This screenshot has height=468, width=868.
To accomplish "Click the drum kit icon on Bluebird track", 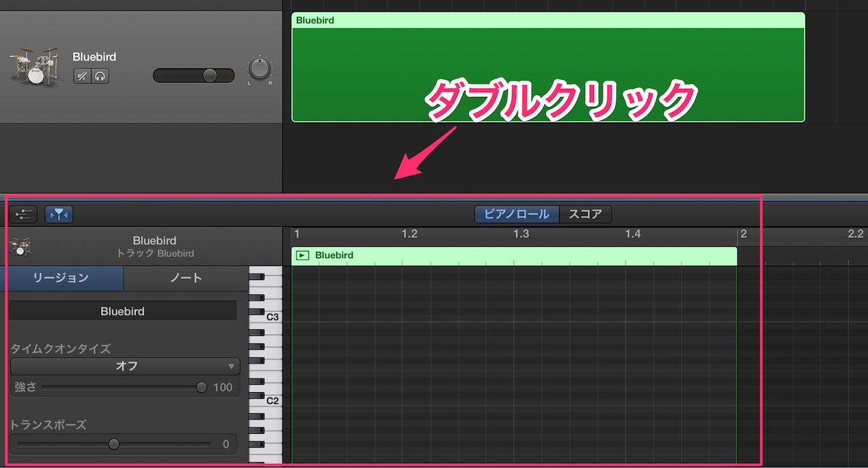I will (36, 66).
